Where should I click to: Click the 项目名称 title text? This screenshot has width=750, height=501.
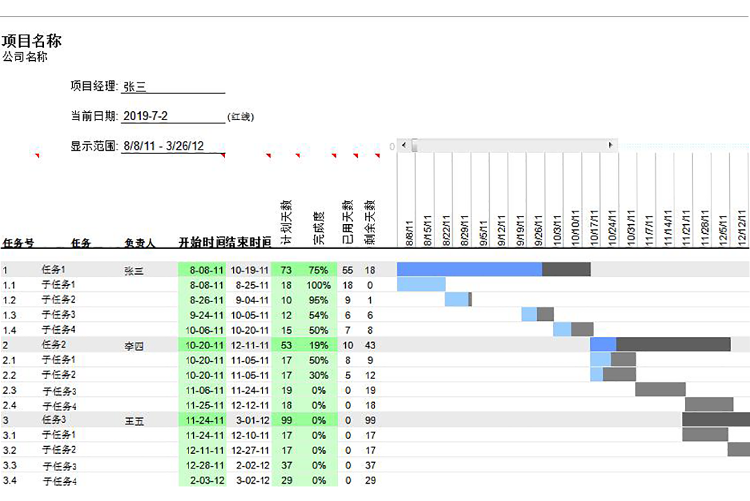click(x=32, y=40)
